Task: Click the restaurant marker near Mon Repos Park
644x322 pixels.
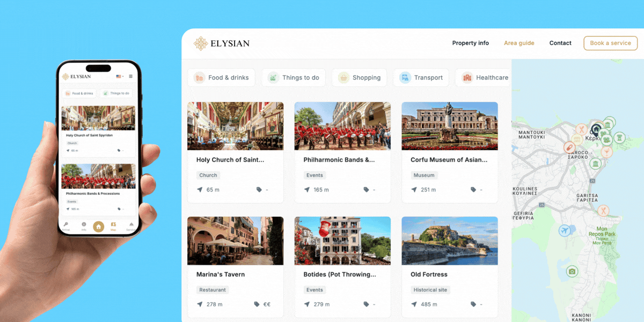Action: point(604,210)
